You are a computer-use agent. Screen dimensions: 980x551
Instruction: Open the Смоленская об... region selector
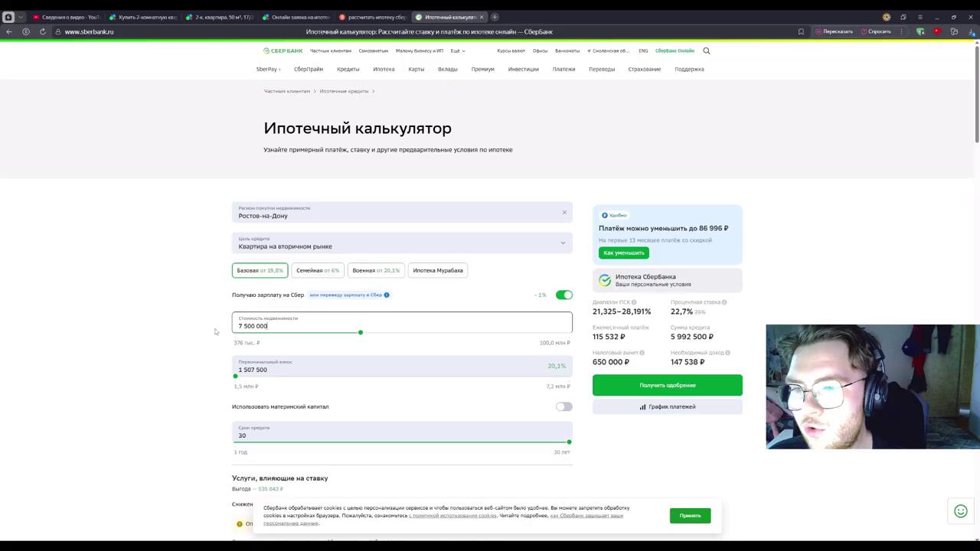608,51
